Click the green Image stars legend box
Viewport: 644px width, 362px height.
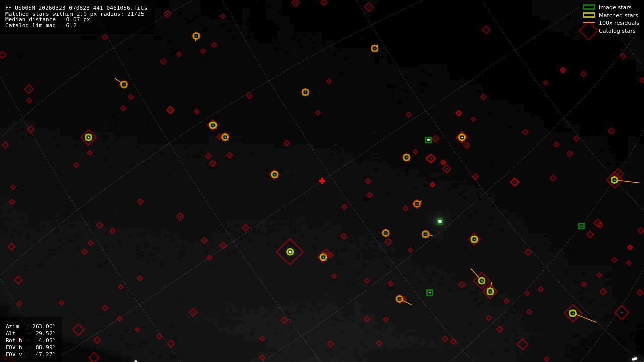(x=589, y=7)
